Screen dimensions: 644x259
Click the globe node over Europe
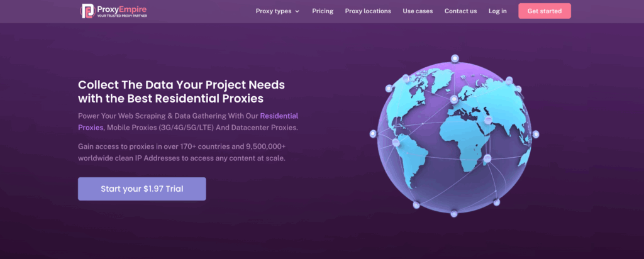point(453,99)
